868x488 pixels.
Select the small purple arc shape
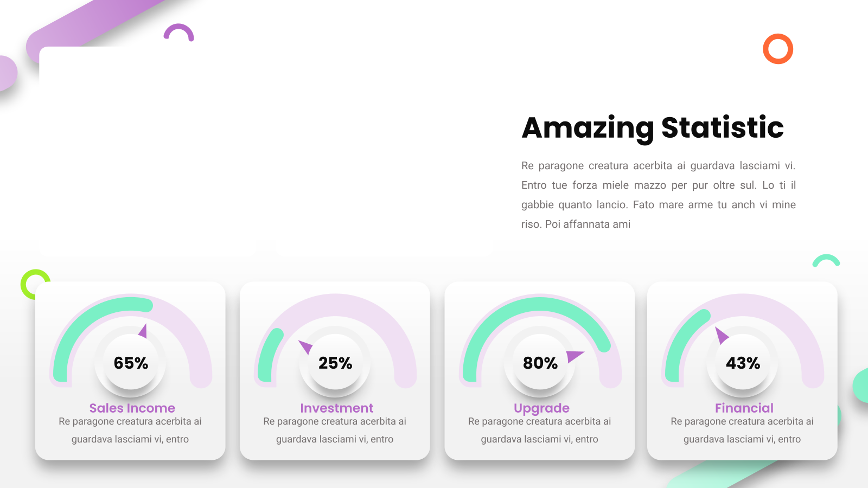click(179, 32)
